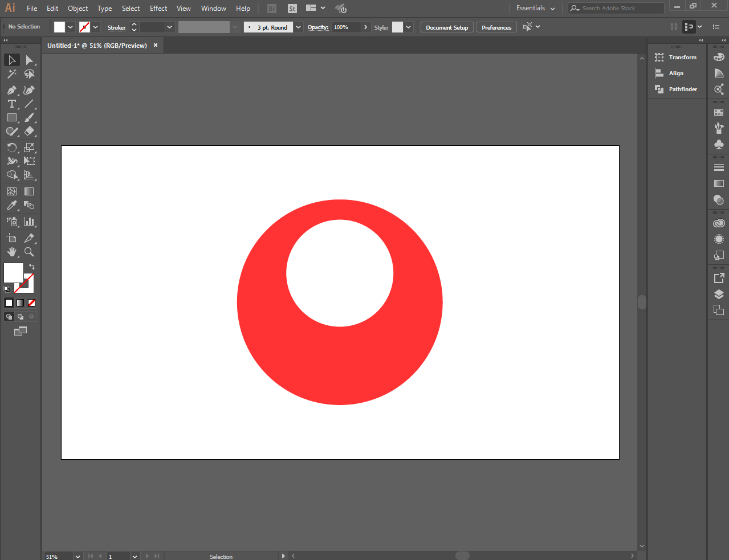Open the Essentials workspace switcher
The width and height of the screenshot is (729, 560).
click(x=535, y=8)
